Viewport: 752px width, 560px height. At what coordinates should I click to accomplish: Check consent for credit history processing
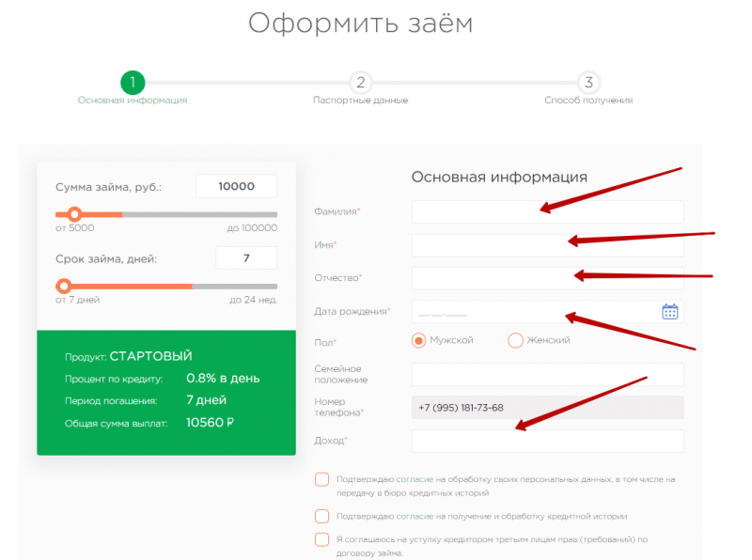pos(321,516)
